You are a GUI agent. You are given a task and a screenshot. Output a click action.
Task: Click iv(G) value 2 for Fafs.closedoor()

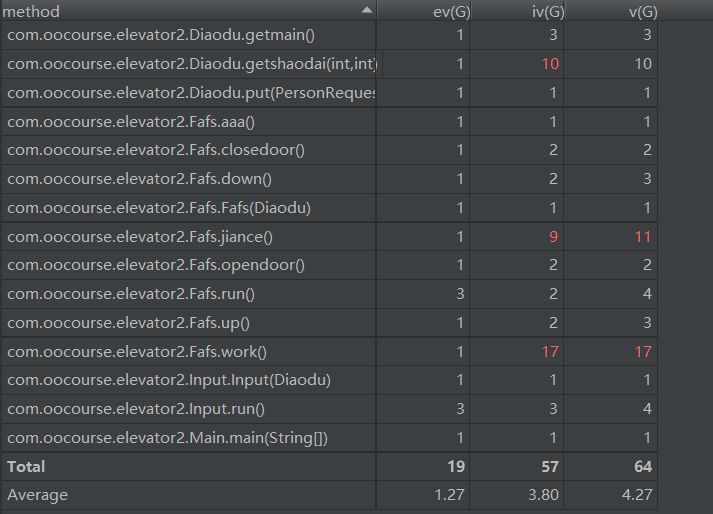coord(553,150)
